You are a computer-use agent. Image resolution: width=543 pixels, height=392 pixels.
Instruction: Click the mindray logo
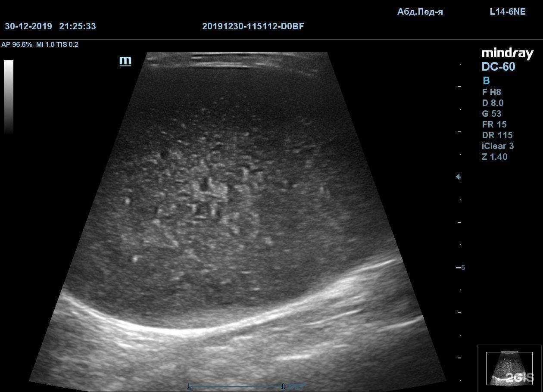tap(508, 53)
